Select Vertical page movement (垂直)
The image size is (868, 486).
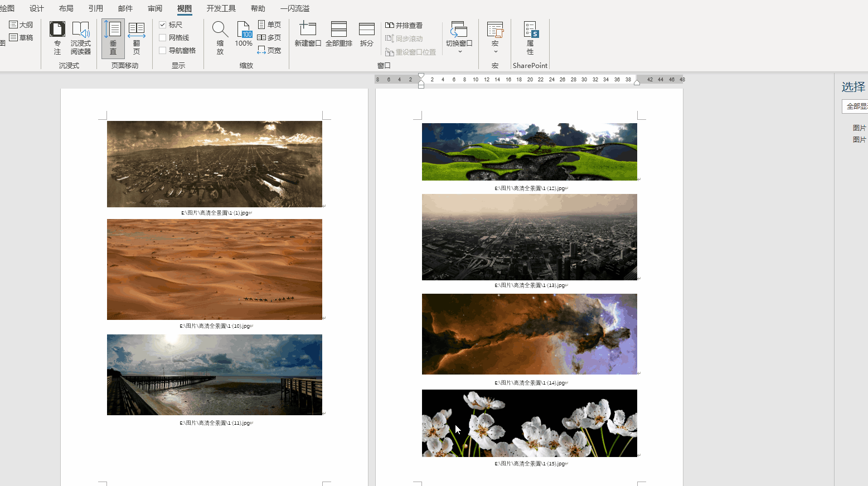(113, 38)
